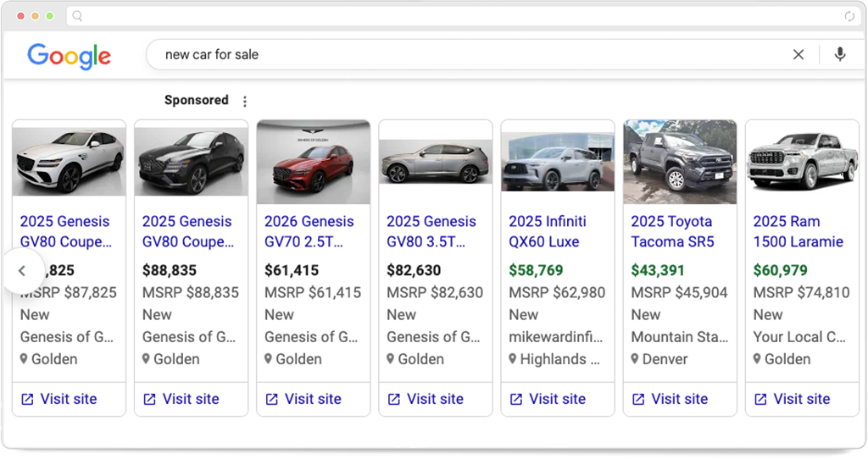Click the Sponsored label

coord(197,100)
